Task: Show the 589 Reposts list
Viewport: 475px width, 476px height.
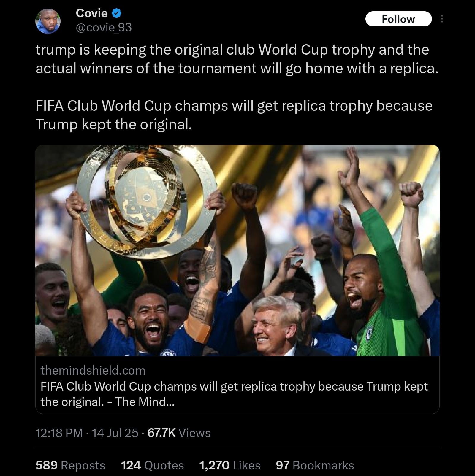Action: 70,465
